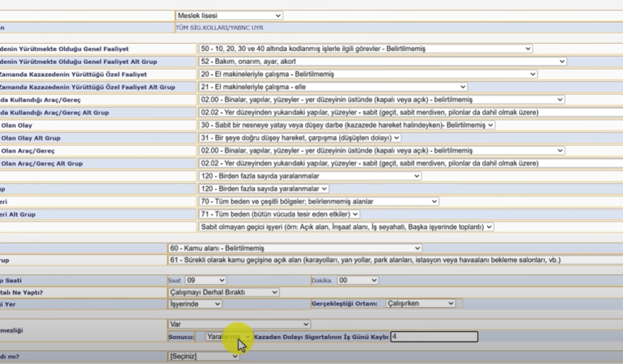Open '20 - El makineleriyle çalışma - Belirtilmemiş' dropdown
Viewport: 623px width, 364px height.
click(x=368, y=74)
